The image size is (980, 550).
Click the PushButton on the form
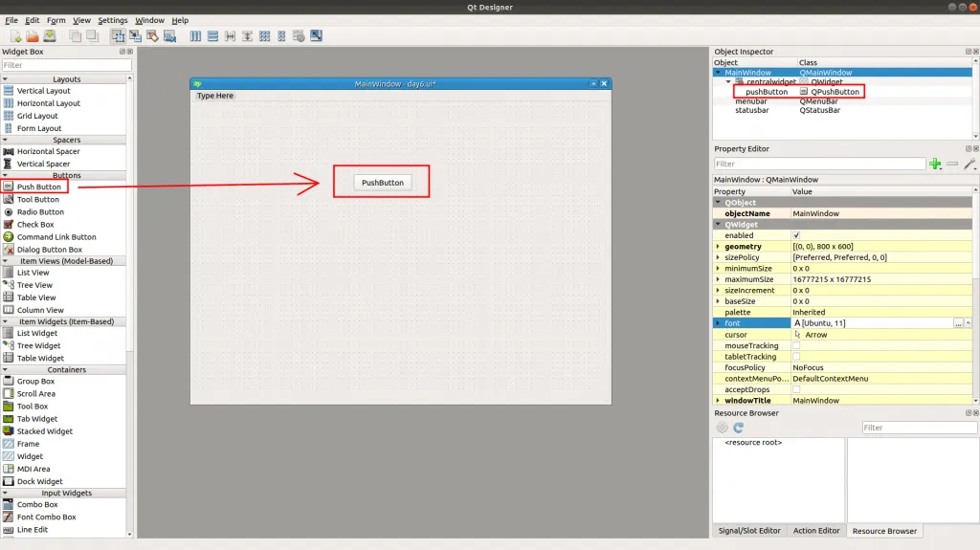[382, 183]
